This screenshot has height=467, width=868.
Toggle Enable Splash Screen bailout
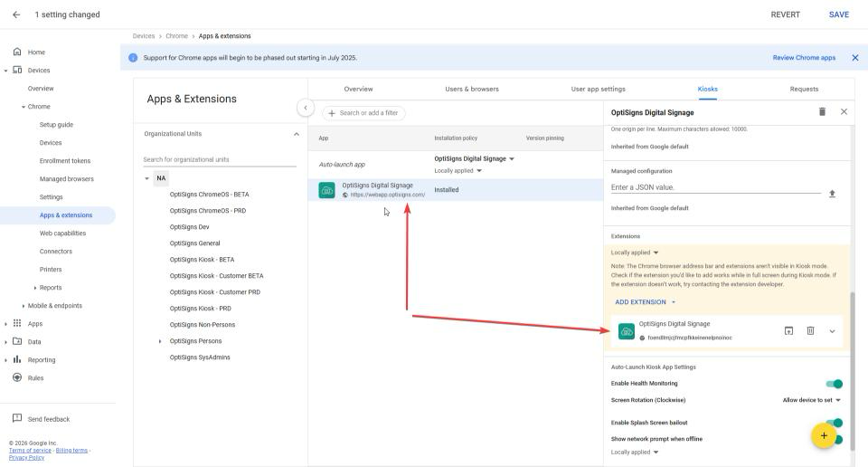[835, 423]
